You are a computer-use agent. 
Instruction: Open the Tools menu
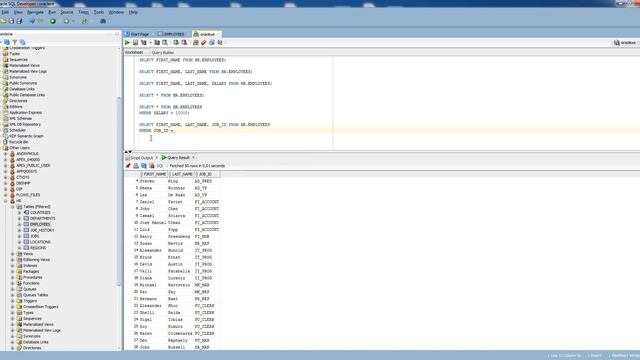99,12
